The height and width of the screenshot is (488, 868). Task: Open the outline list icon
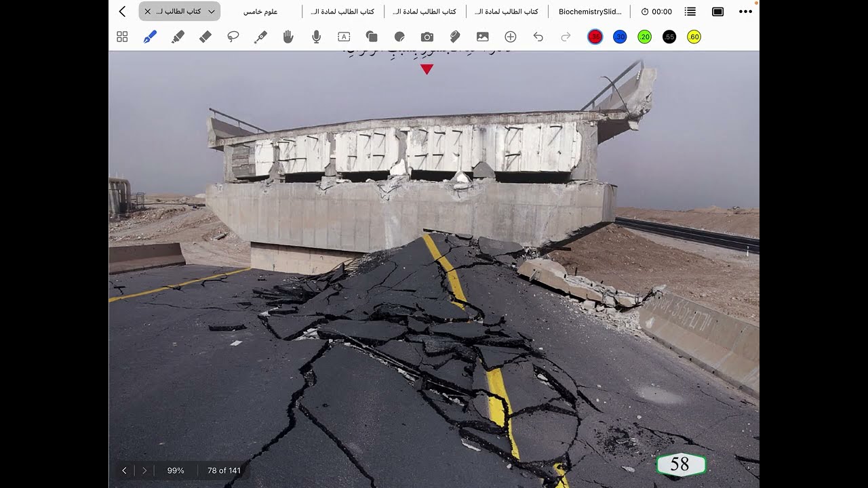pyautogui.click(x=690, y=12)
